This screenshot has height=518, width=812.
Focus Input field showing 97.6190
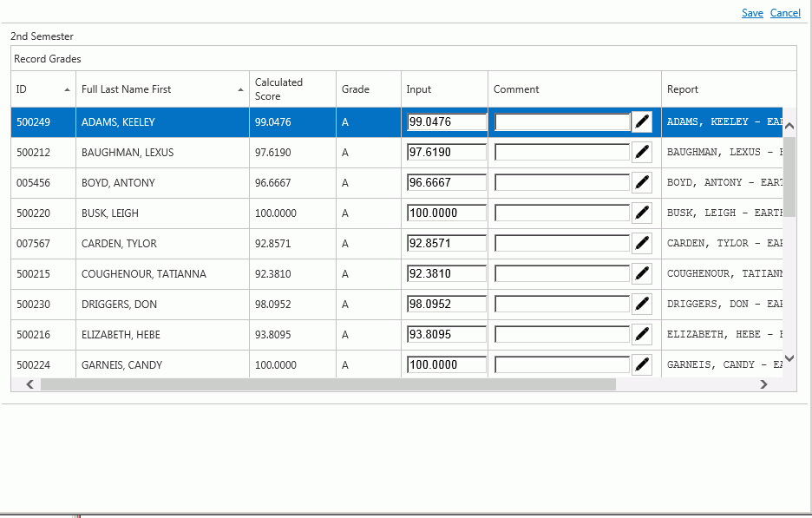click(x=446, y=153)
